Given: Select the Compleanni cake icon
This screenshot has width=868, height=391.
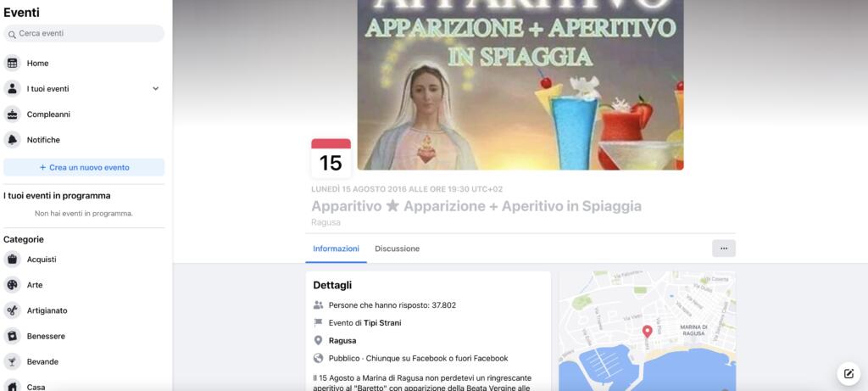Looking at the screenshot, I should pyautogui.click(x=12, y=115).
